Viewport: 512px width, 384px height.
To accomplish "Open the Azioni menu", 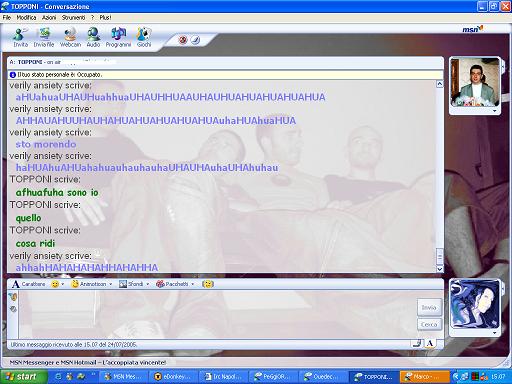I will pyautogui.click(x=49, y=17).
